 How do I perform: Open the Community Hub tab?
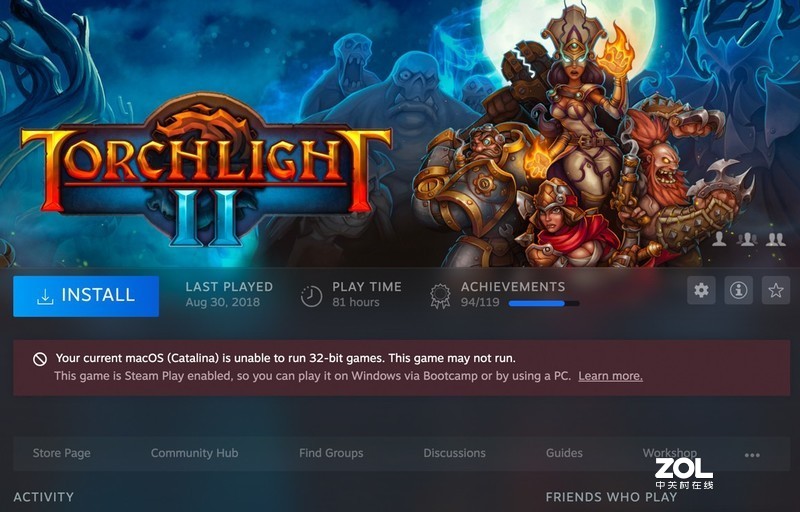[194, 453]
